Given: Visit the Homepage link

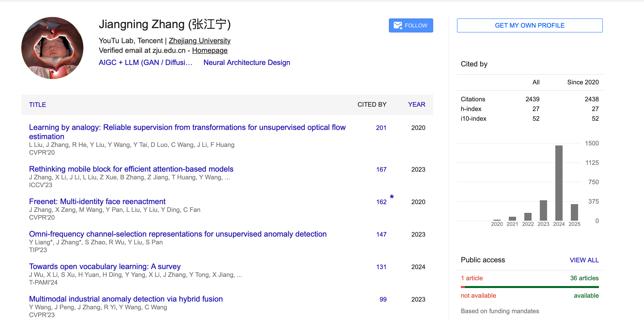Looking at the screenshot, I should [210, 50].
